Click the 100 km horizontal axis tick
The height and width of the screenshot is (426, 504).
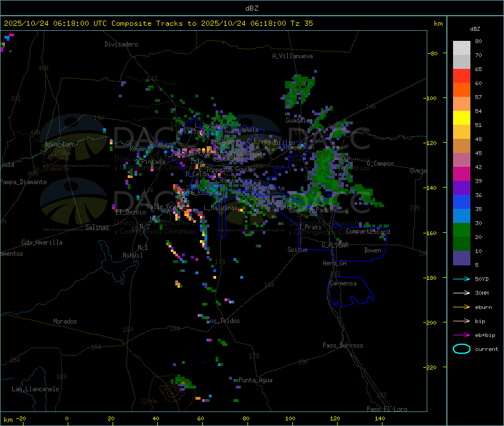[290, 418]
